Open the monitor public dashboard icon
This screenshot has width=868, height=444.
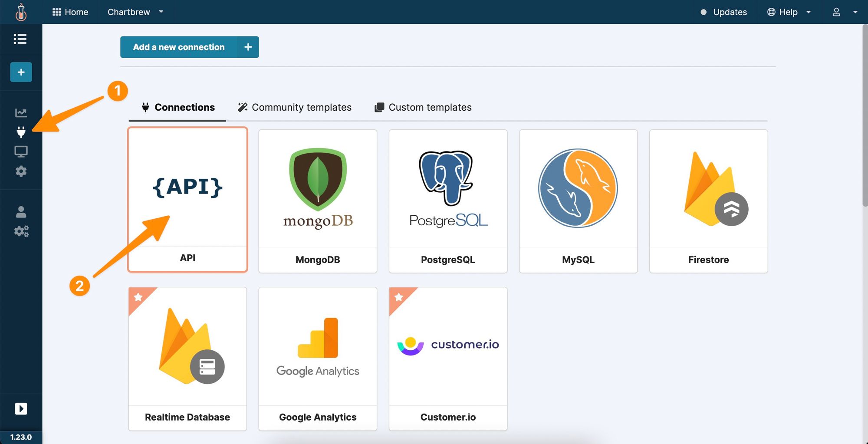pos(21,151)
